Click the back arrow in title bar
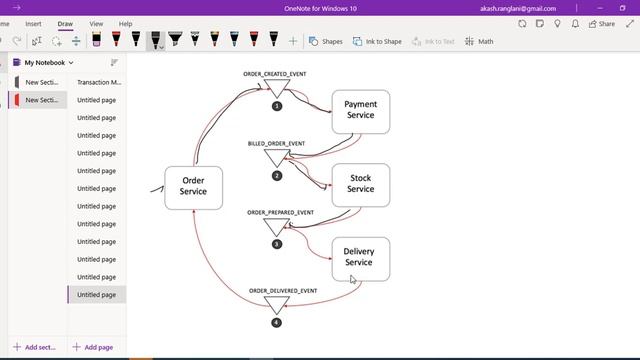Viewport: 640px width, 360px height. tap(17, 8)
